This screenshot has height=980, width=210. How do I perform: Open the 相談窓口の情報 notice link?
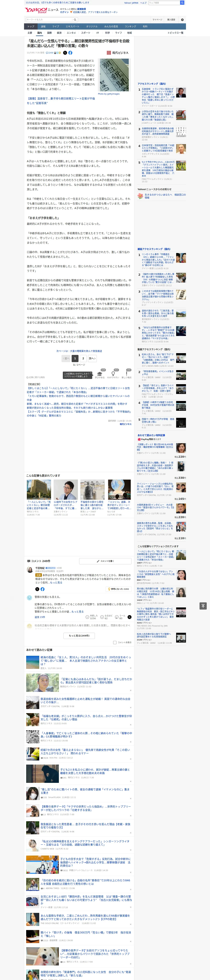165,196
